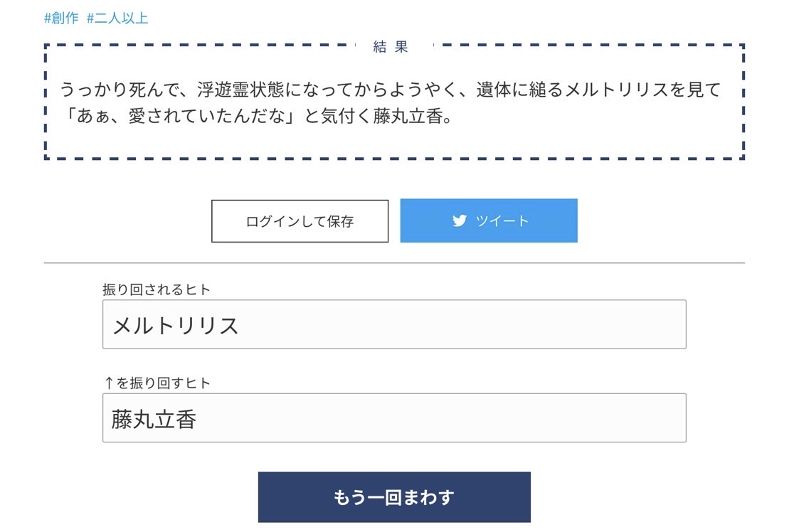Open the #二人以上 hashtag link

tap(118, 18)
